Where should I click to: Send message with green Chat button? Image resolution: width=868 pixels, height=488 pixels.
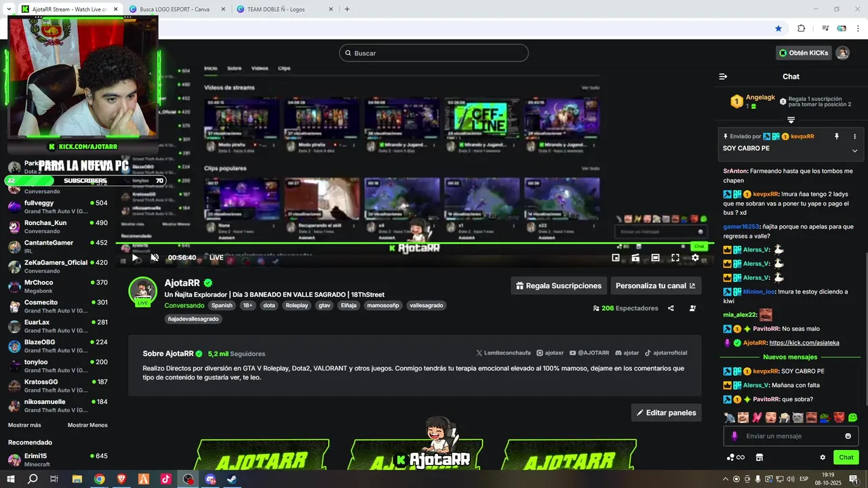[846, 457]
